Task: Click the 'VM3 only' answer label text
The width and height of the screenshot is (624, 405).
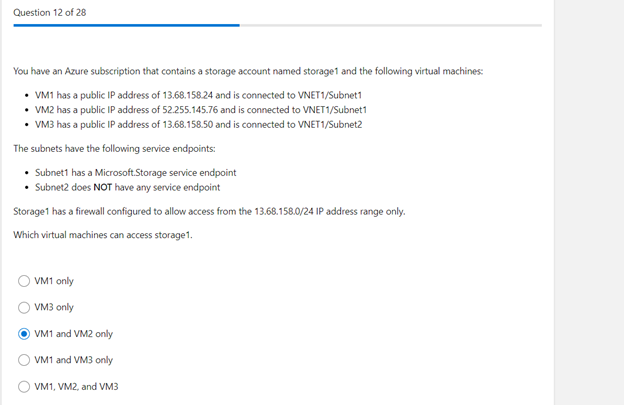Action: click(54, 307)
